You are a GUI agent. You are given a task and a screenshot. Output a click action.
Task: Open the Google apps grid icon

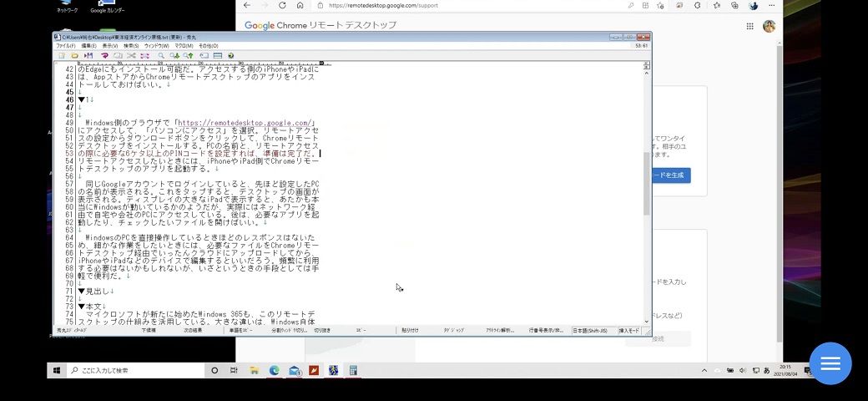(x=749, y=26)
